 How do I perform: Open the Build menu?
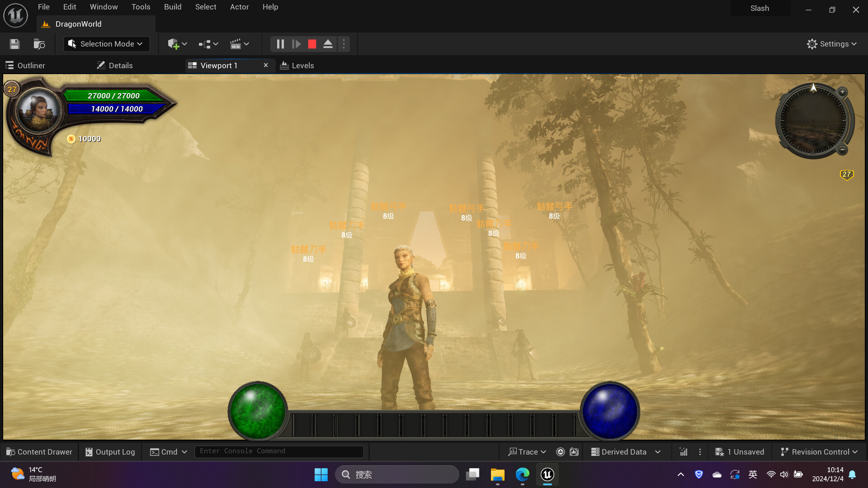(173, 7)
